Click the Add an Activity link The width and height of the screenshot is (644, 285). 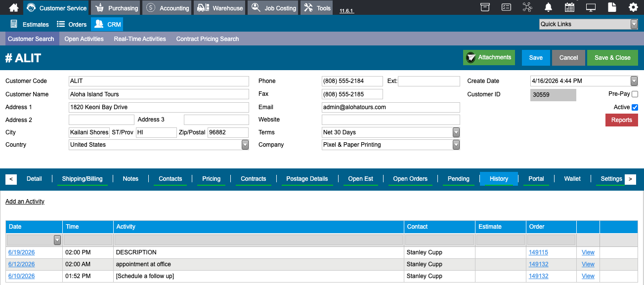pyautogui.click(x=25, y=202)
